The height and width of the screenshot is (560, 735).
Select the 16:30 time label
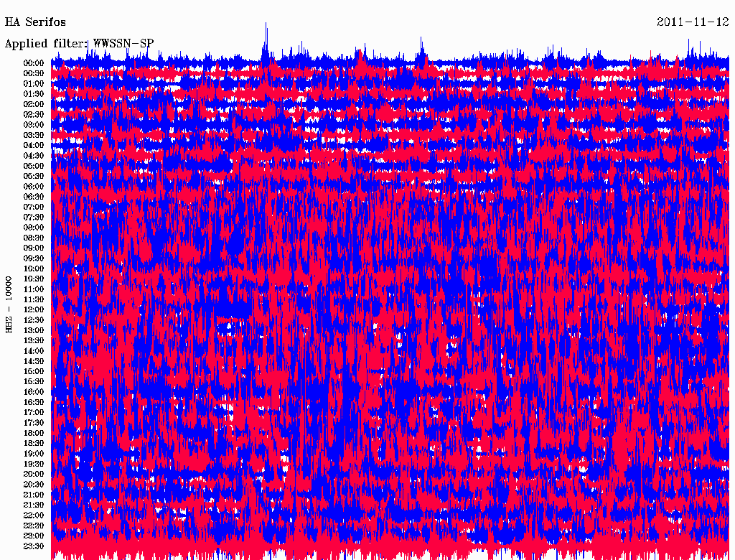click(34, 403)
